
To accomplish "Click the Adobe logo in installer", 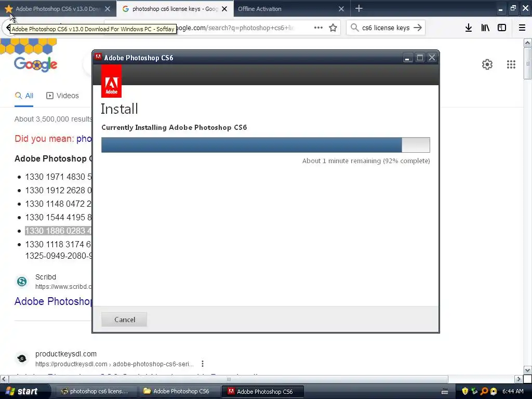I will tap(111, 82).
